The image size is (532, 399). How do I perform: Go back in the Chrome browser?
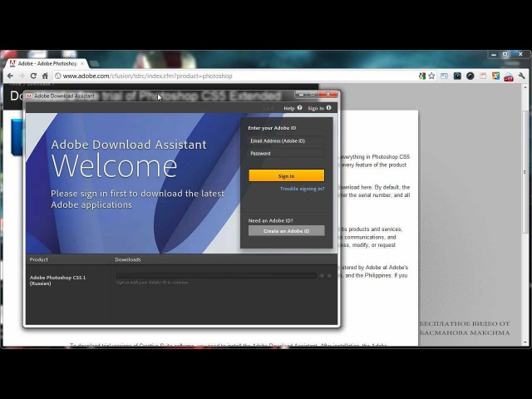pyautogui.click(x=10, y=76)
